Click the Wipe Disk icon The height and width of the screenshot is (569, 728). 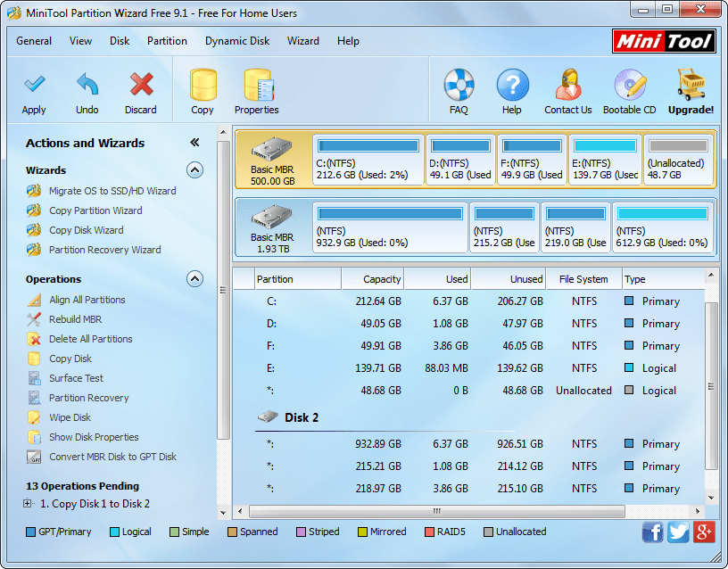click(x=34, y=417)
